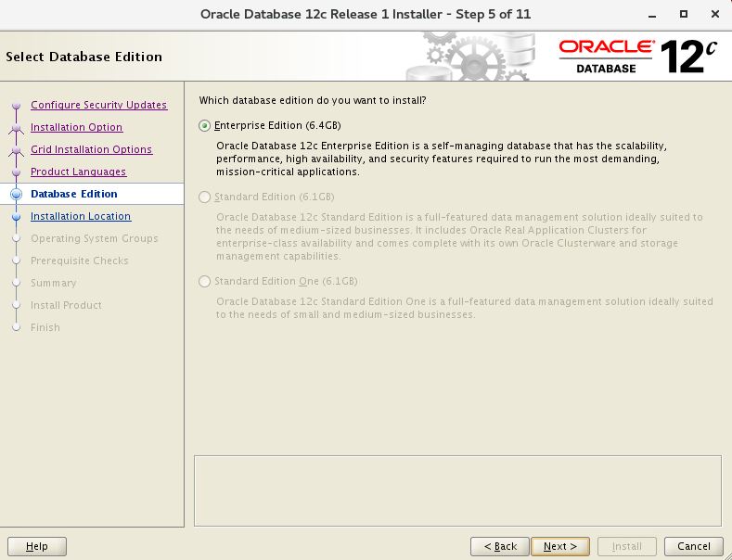Click the Installation Location step bullet
The image size is (732, 560).
coord(17,217)
